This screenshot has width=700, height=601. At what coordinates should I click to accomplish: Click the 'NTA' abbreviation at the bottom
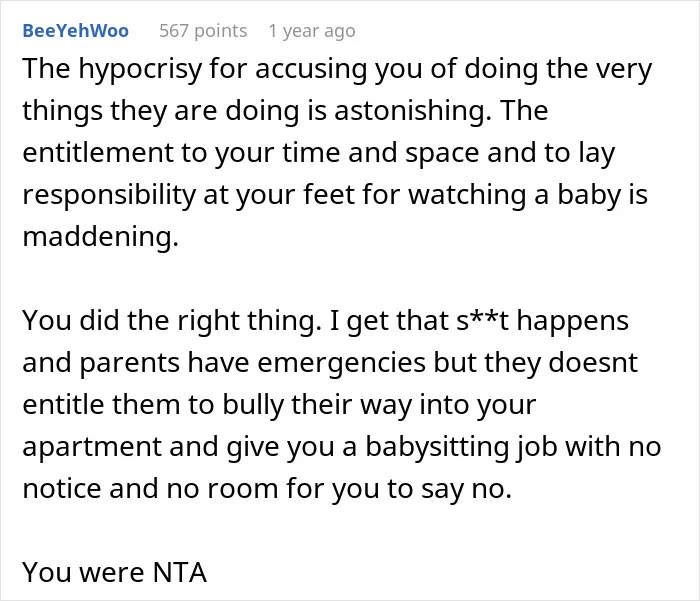tap(179, 572)
